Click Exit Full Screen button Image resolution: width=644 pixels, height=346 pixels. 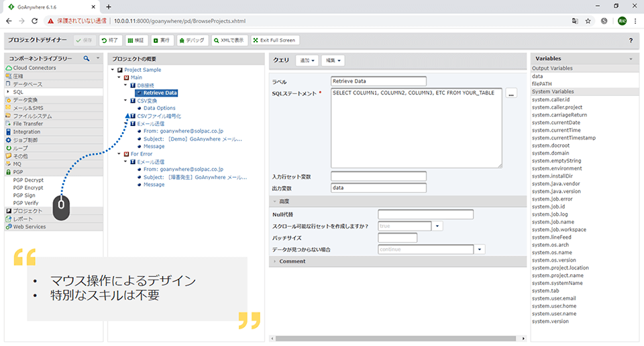(x=275, y=40)
